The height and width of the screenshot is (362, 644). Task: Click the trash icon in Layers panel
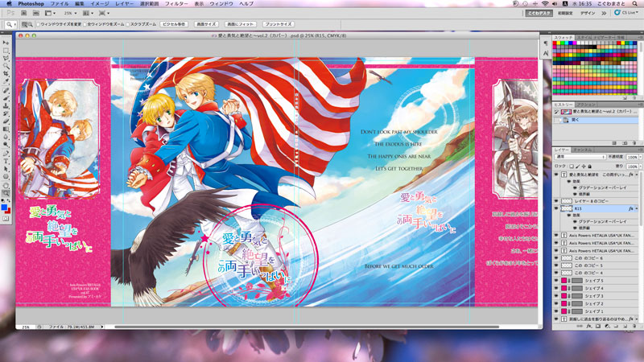pos(634,326)
